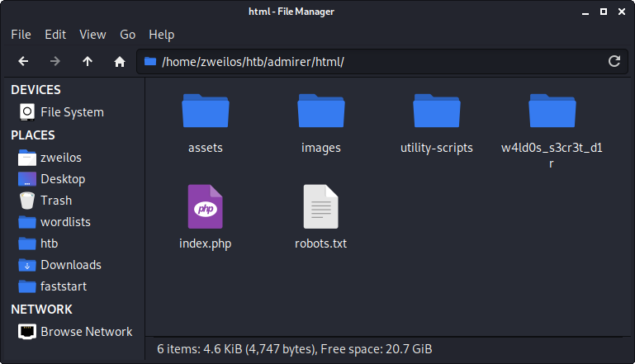Open the File menu
This screenshot has height=364, width=635.
[21, 35]
